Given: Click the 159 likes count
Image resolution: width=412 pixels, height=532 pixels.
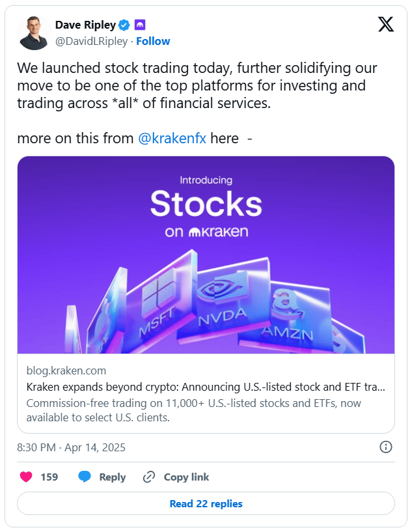Looking at the screenshot, I should [x=49, y=477].
